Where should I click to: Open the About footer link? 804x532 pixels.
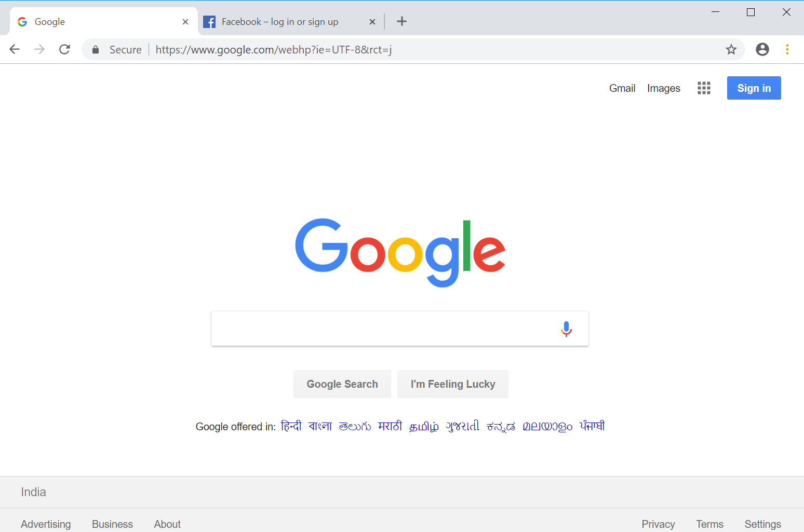point(167,524)
